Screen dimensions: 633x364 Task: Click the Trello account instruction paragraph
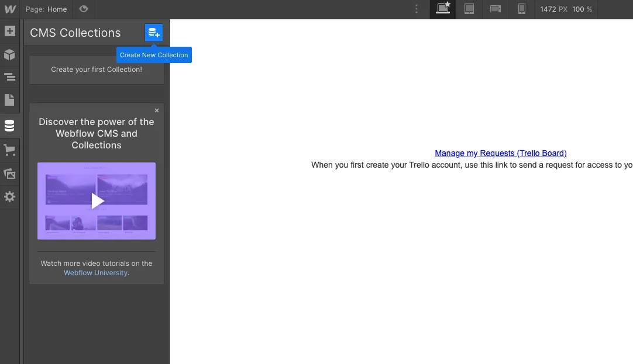point(472,165)
